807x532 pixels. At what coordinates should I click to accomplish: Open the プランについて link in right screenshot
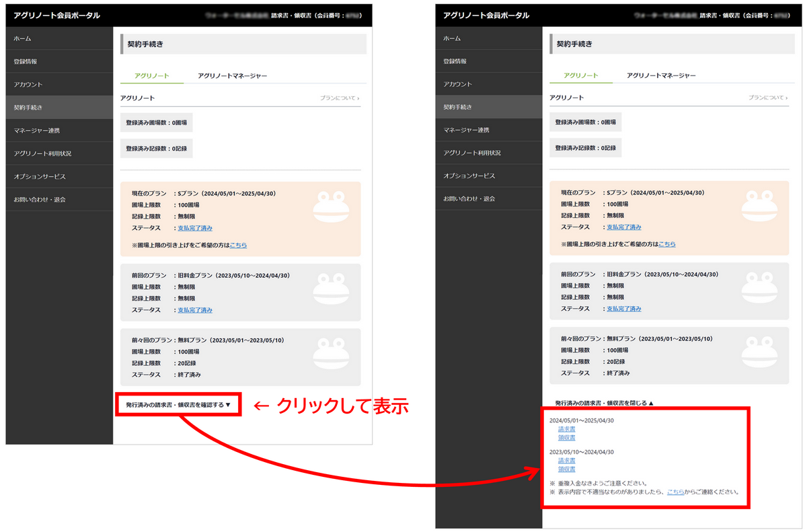point(768,98)
